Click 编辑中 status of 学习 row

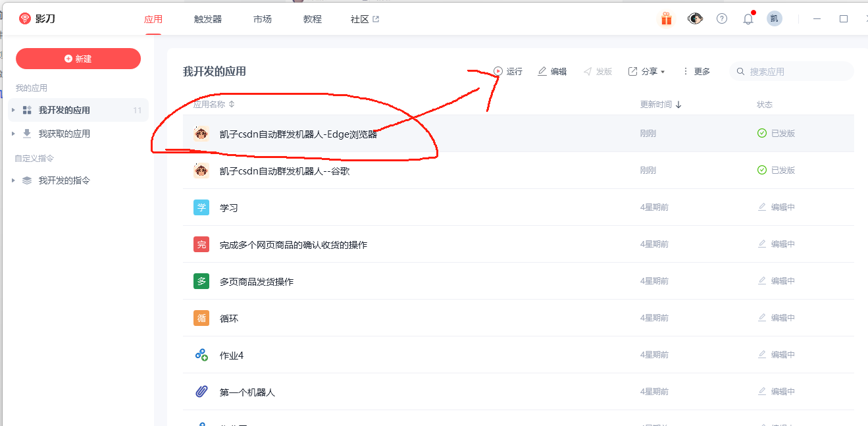pyautogui.click(x=777, y=207)
